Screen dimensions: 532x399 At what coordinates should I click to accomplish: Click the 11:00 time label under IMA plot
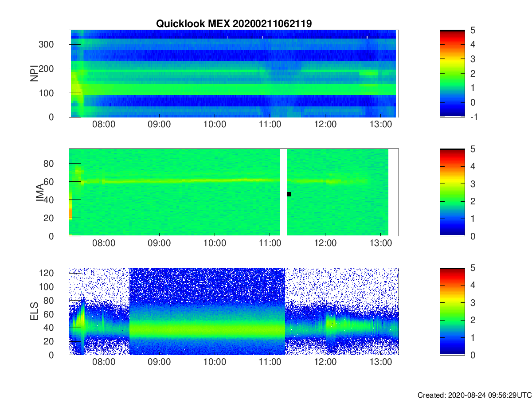click(x=270, y=243)
